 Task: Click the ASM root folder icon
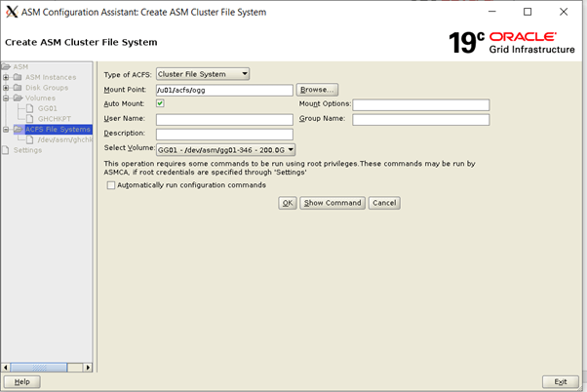(7, 66)
